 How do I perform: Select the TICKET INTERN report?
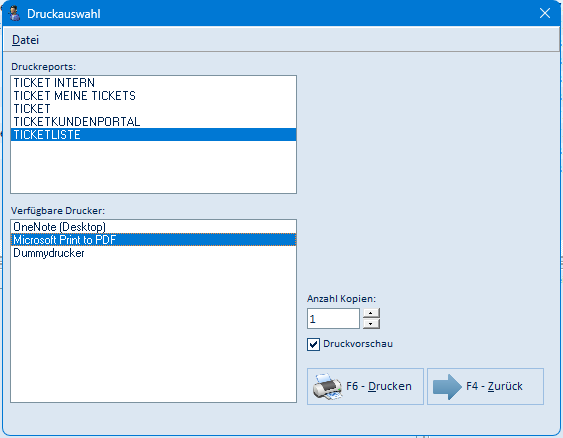pos(153,83)
